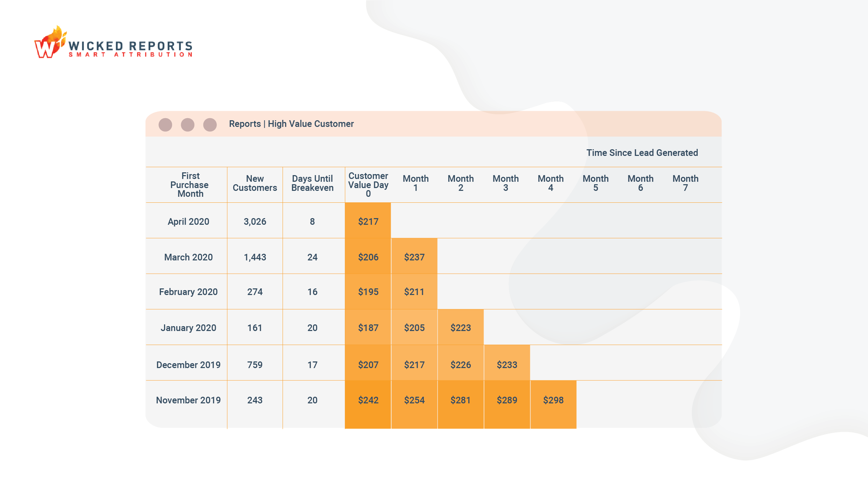
Task: Click the April 2020 row label
Action: (x=188, y=222)
